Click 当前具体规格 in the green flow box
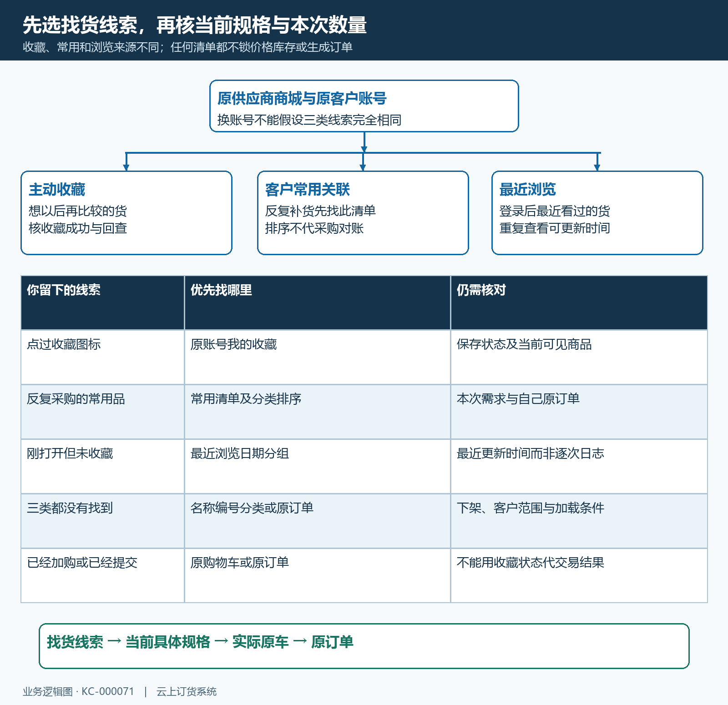The height and width of the screenshot is (705, 728). click(x=168, y=642)
